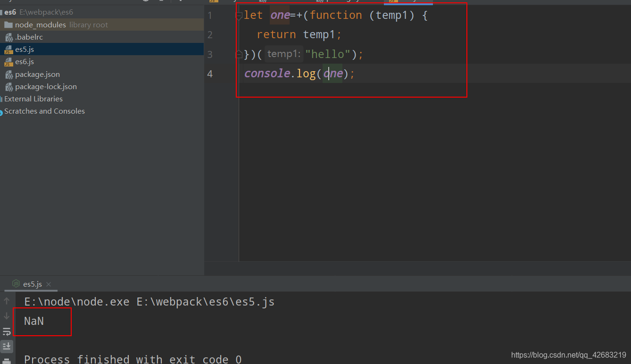Open the package.json file
This screenshot has height=364, width=631.
click(37, 74)
